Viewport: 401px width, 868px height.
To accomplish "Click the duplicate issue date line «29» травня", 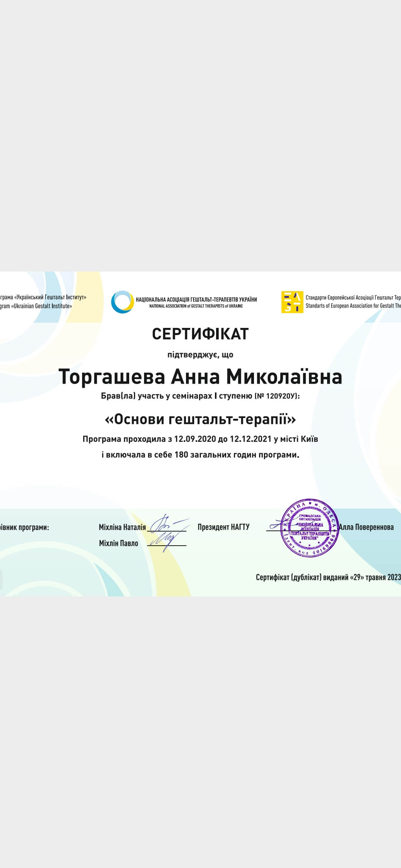I will point(328,577).
